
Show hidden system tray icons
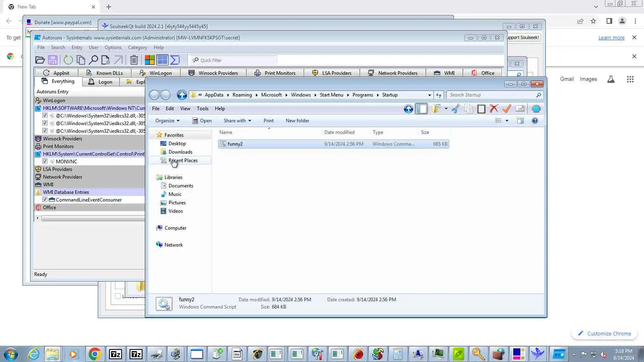point(574,354)
